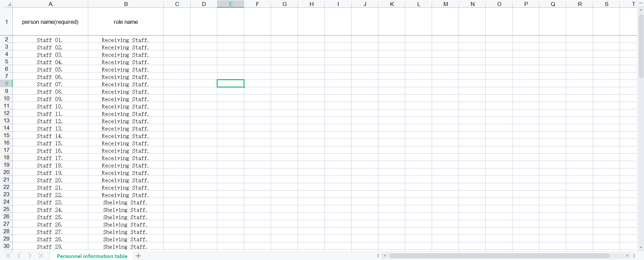
Task: Jump to the first sheet tab
Action: [8, 256]
